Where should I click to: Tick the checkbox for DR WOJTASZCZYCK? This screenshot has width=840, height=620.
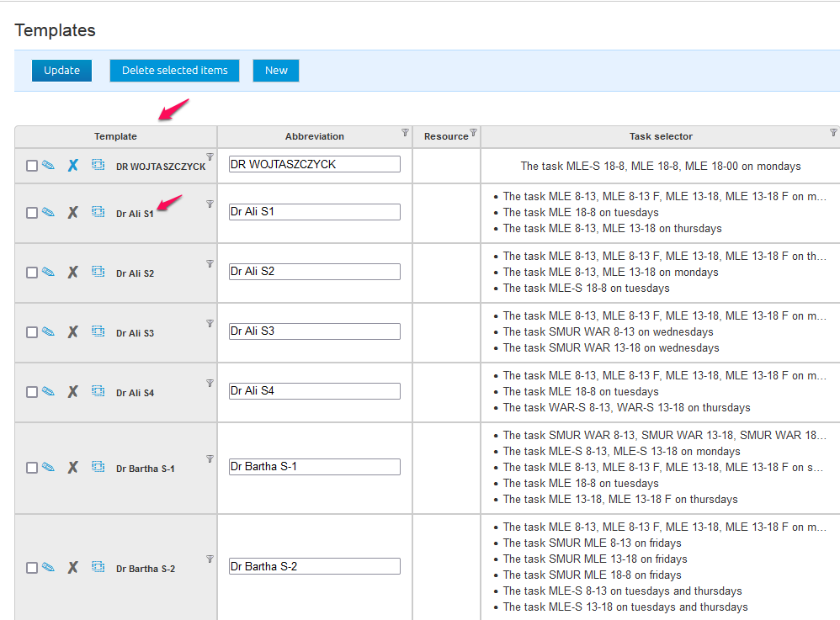point(32,166)
